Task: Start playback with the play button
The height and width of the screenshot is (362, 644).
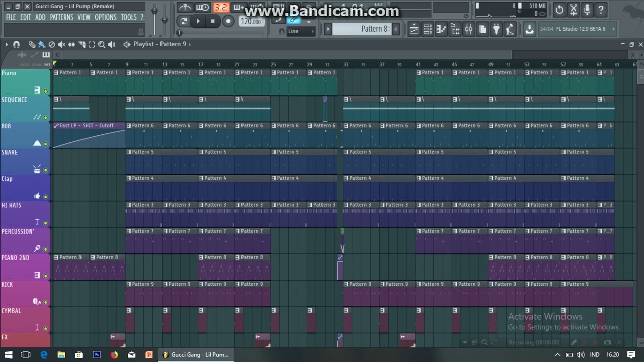Action: pos(198,21)
